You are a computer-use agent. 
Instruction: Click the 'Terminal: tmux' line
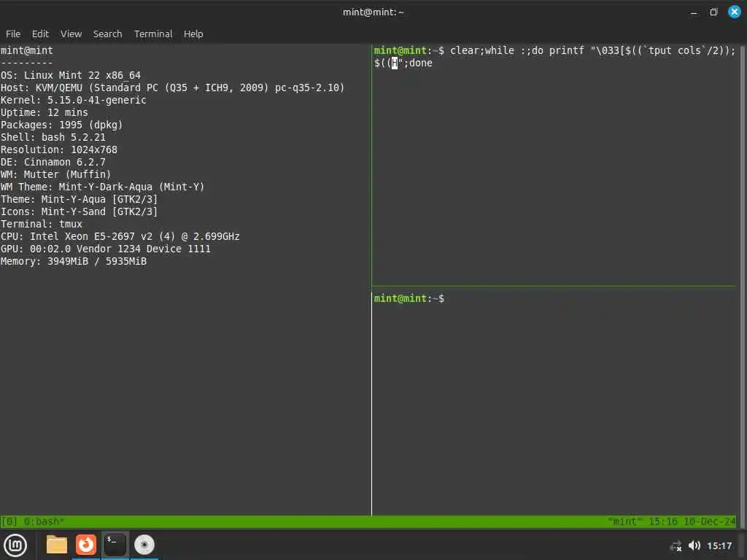(42, 224)
